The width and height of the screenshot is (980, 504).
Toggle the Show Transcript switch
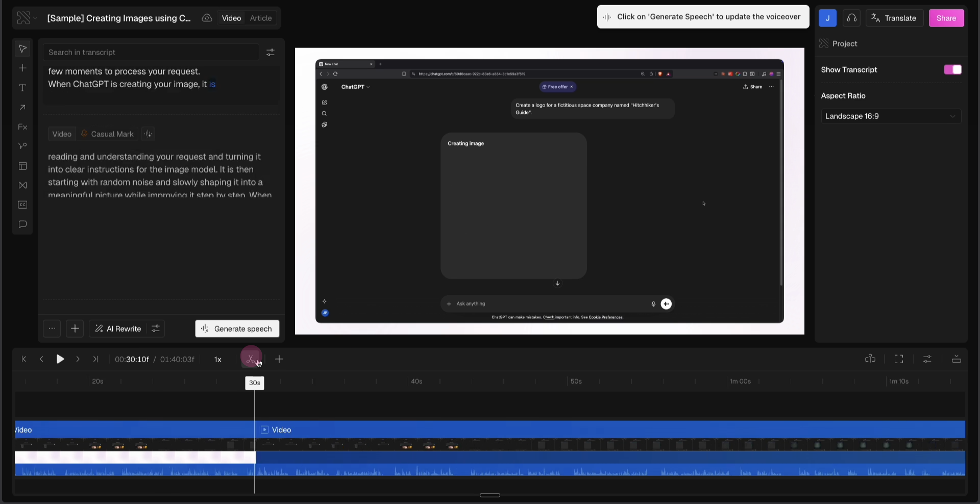[x=952, y=70]
